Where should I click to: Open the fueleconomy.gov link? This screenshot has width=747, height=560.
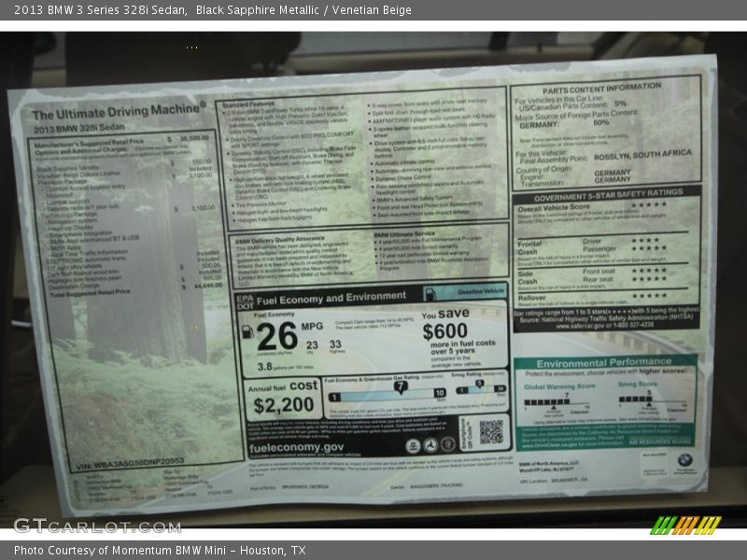tap(297, 447)
